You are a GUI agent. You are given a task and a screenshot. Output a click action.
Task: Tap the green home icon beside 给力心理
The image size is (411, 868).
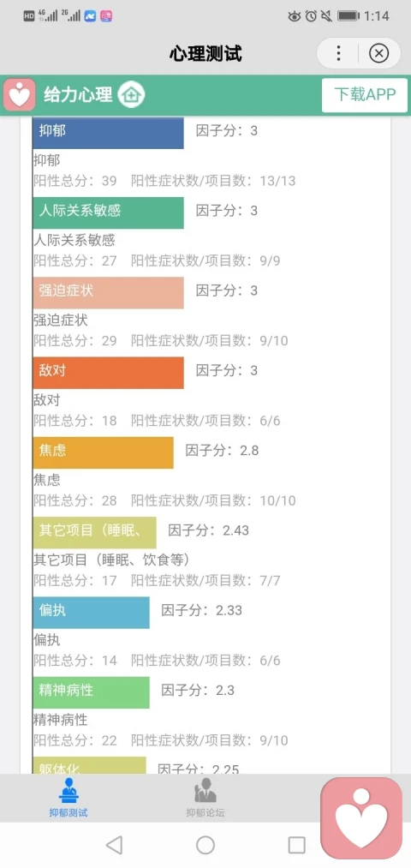coord(131,94)
